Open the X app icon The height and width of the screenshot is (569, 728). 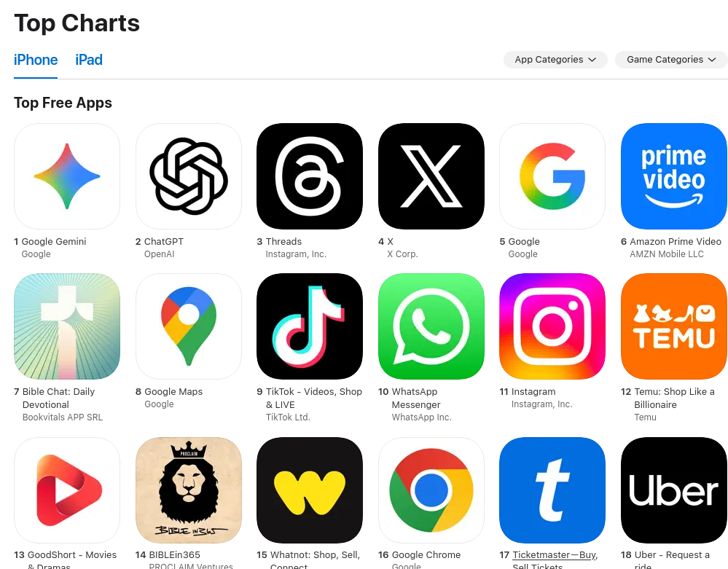point(431,176)
